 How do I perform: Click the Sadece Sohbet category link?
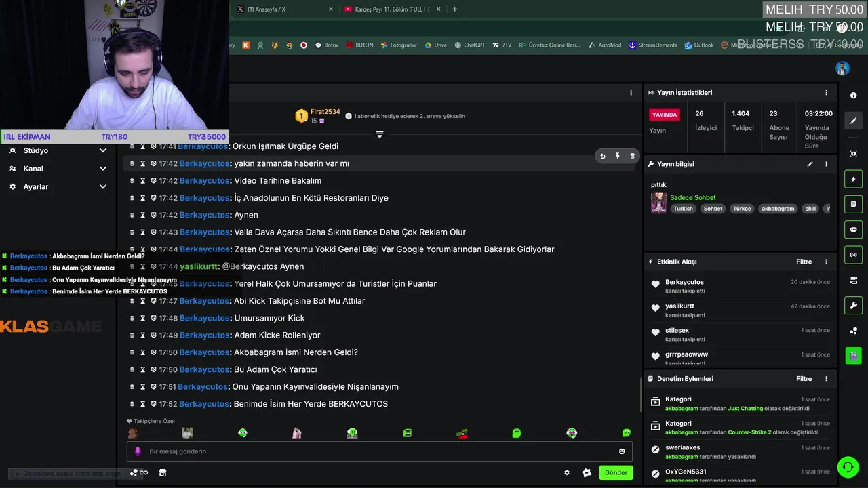click(x=692, y=198)
